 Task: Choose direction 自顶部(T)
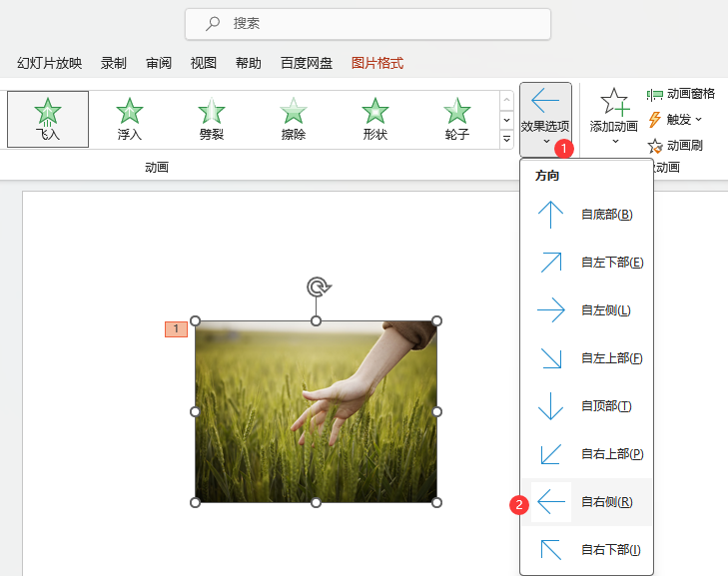(x=586, y=406)
